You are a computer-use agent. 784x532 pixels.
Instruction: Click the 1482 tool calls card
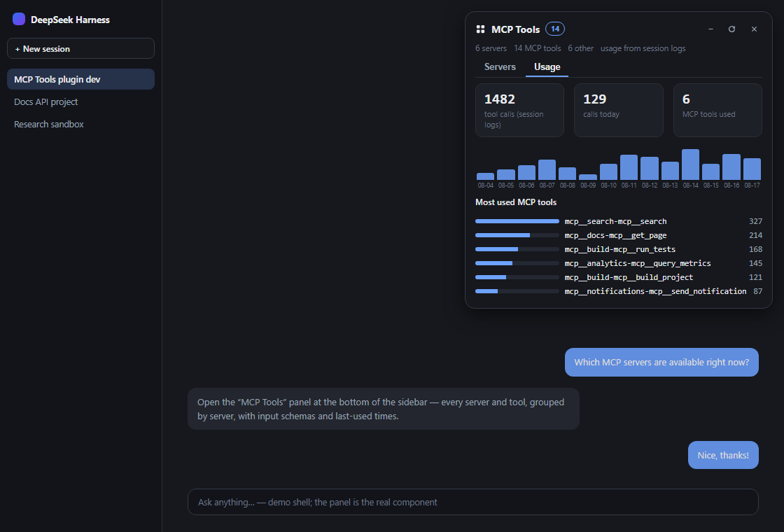click(x=519, y=110)
